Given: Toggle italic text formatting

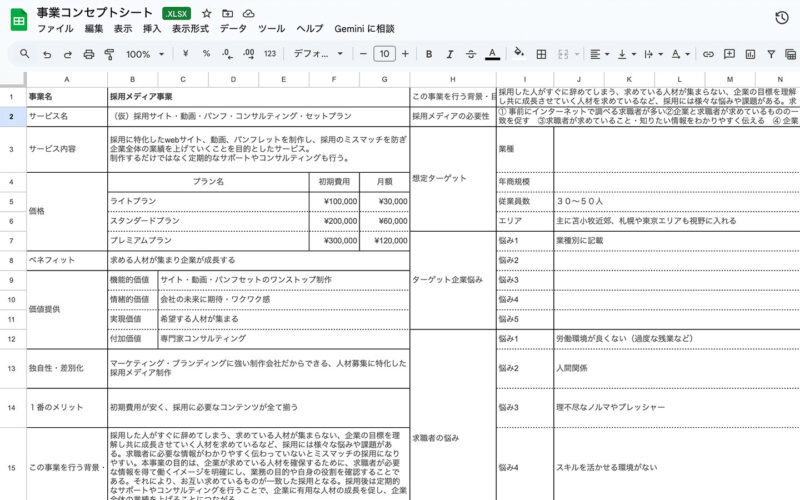Looking at the screenshot, I should 449,54.
